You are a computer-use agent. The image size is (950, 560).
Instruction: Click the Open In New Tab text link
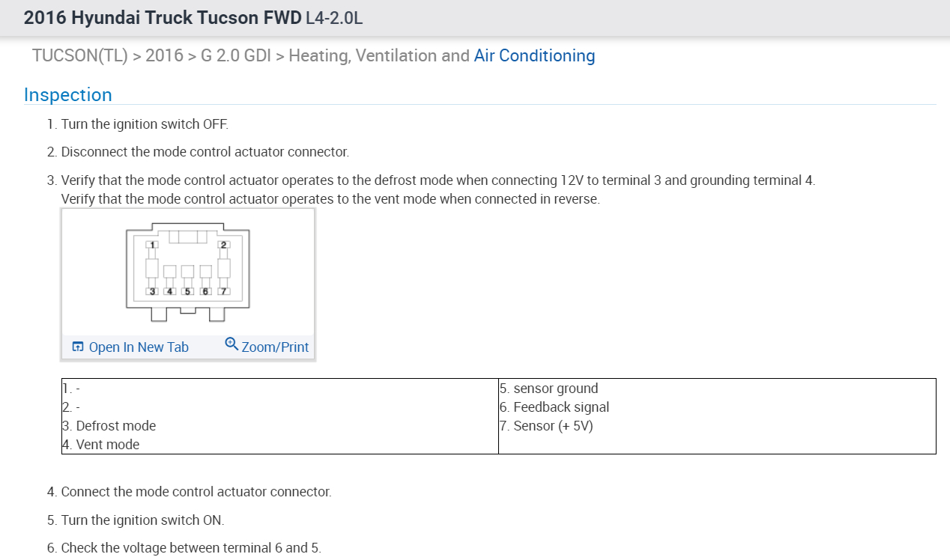[x=139, y=347]
